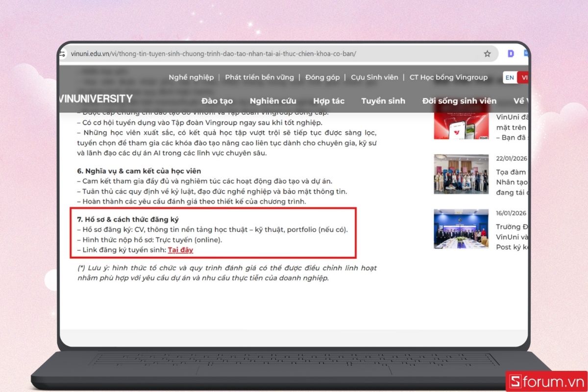Open Đời sống sinh viên menu
The height and width of the screenshot is (392, 588).
tap(459, 101)
